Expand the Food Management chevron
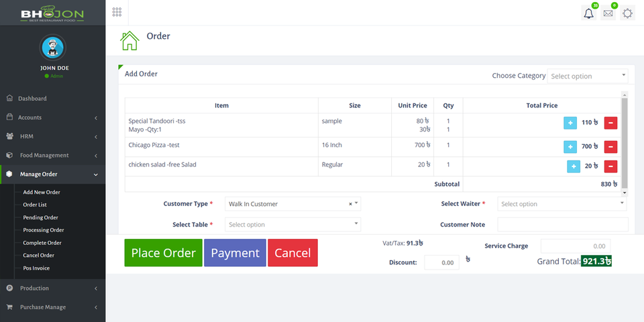The width and height of the screenshot is (644, 322). tap(96, 156)
